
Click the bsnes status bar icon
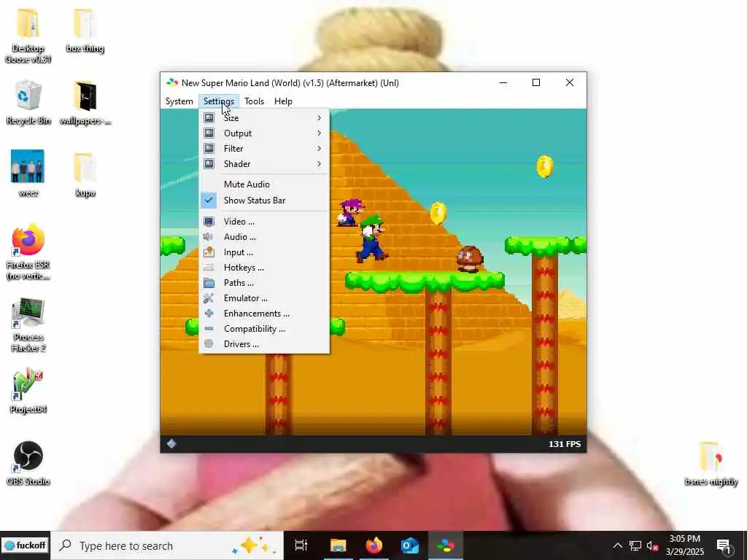click(171, 444)
